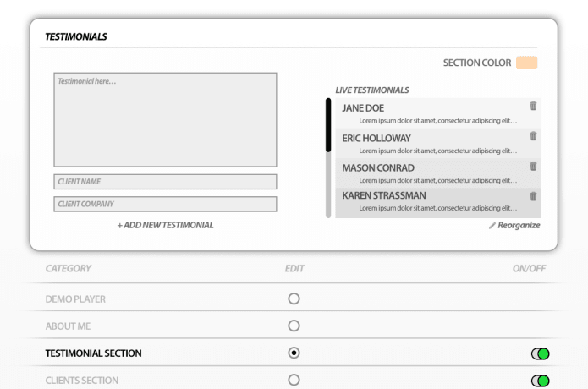Open the Jane Doe testimonial entry
The image size is (588, 389).
click(x=431, y=113)
